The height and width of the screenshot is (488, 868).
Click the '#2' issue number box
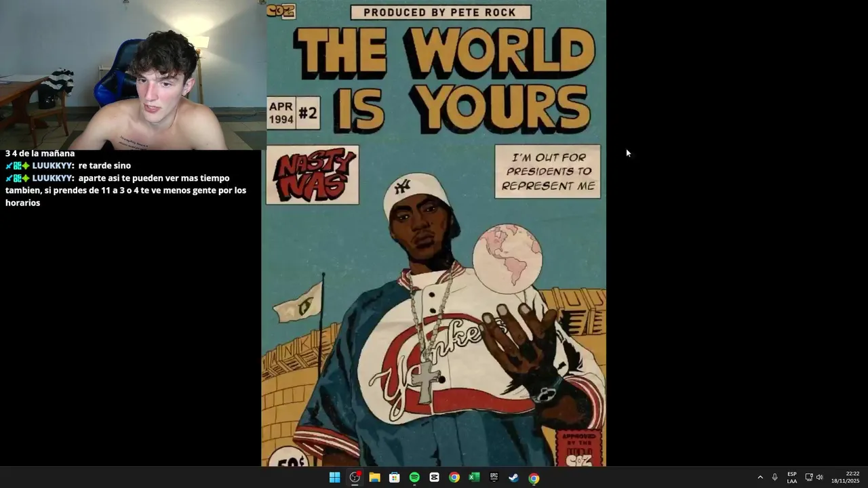[x=307, y=113]
